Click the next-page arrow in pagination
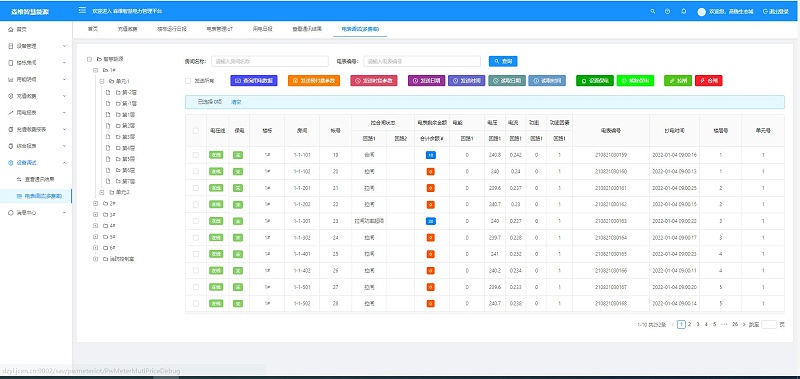The height and width of the screenshot is (379, 800). [744, 324]
